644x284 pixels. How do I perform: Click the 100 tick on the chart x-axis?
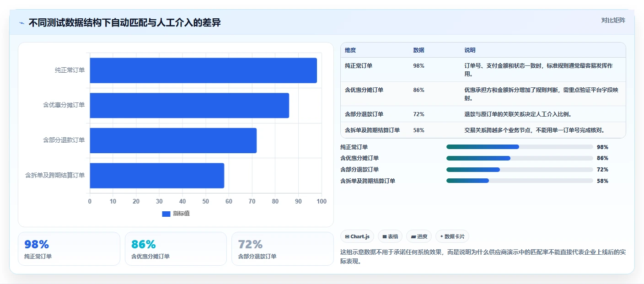[322, 202]
